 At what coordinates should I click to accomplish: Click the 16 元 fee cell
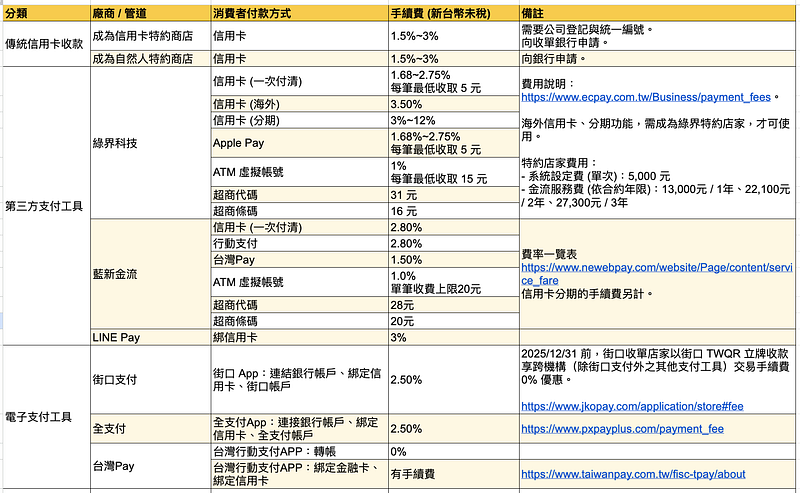tap(454, 211)
